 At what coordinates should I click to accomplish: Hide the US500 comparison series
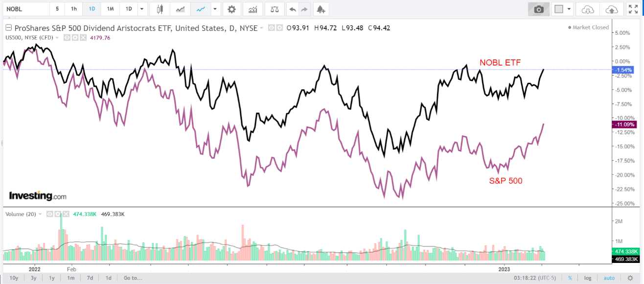pyautogui.click(x=68, y=38)
